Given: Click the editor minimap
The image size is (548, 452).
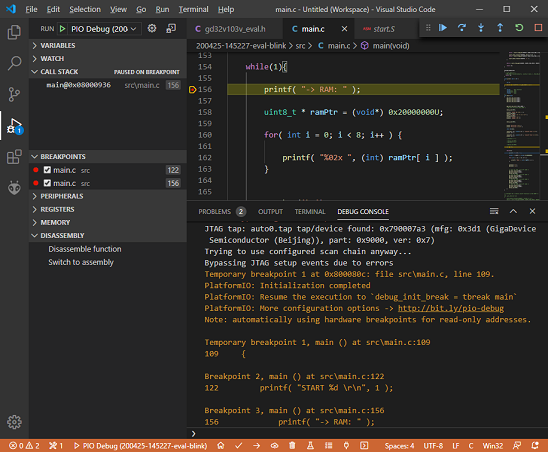Looking at the screenshot, I should coord(522,126).
